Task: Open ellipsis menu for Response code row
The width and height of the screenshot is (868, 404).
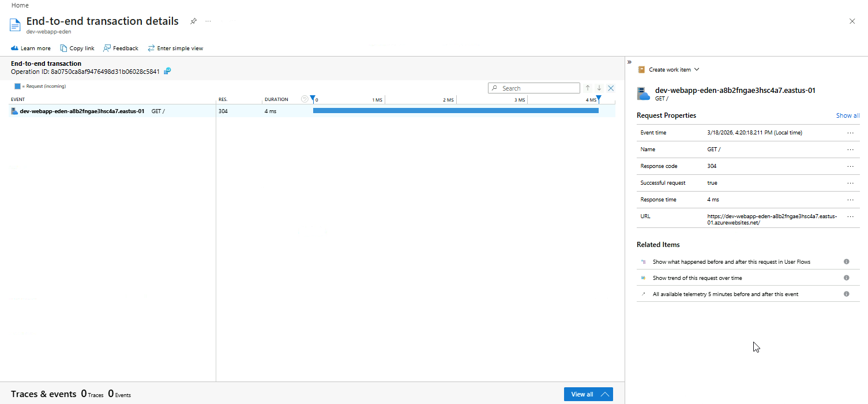Action: pos(850,166)
